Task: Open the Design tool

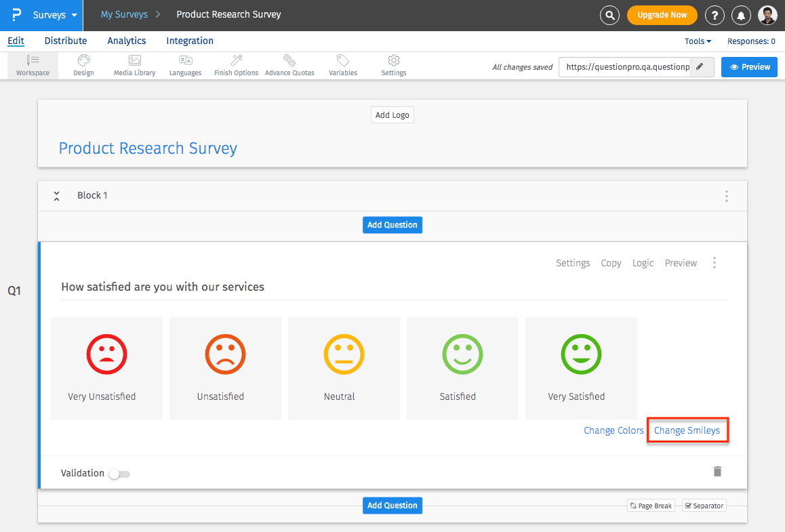Action: pos(83,65)
